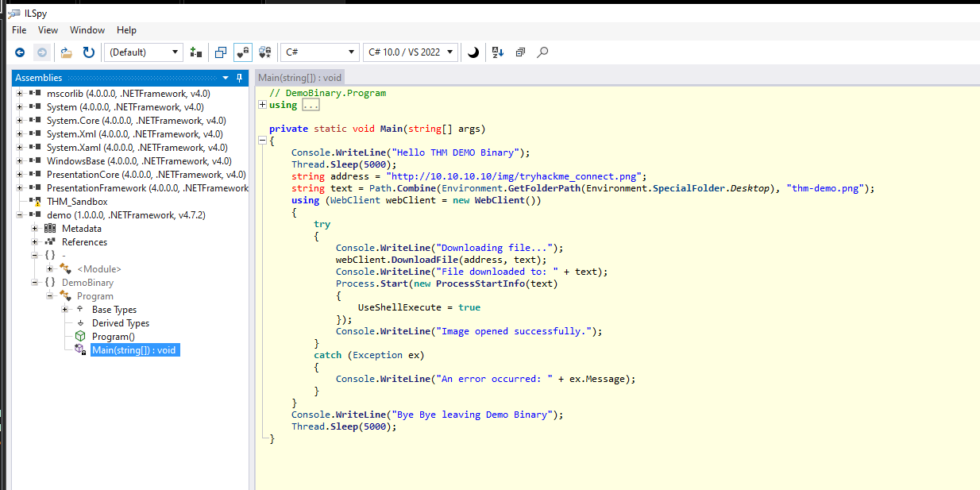Click the mscorlib assembly icon
The width and height of the screenshot is (980, 490).
pyautogui.click(x=35, y=94)
